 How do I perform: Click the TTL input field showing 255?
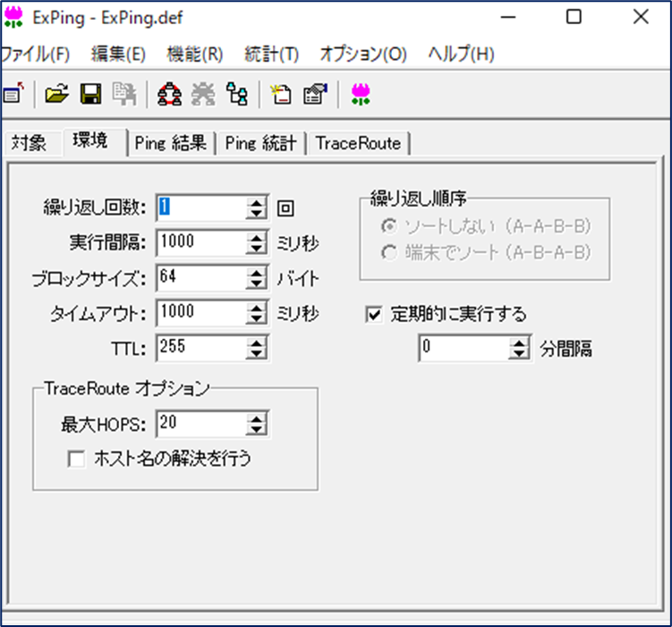[x=201, y=348]
